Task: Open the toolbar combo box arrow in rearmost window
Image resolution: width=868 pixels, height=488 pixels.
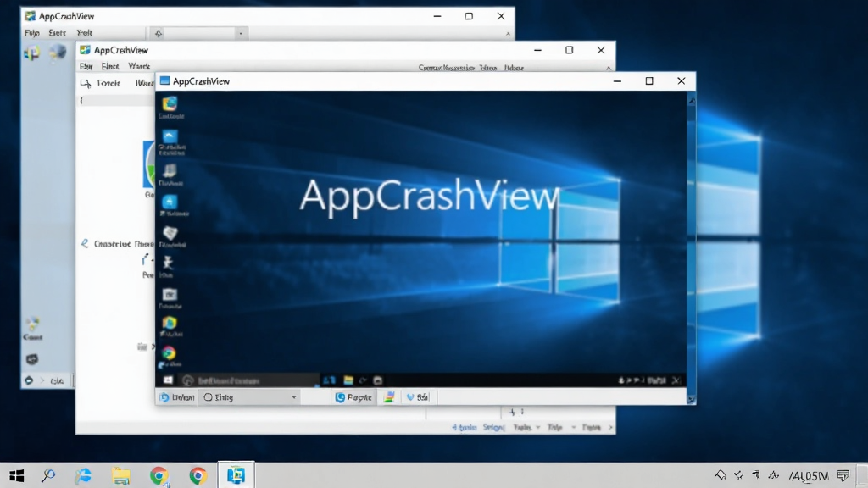Action: point(240,34)
